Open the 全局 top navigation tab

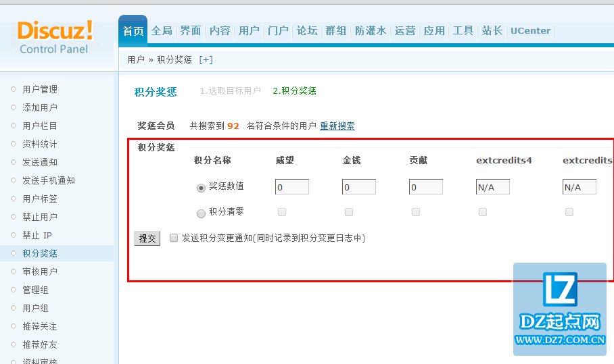(162, 31)
